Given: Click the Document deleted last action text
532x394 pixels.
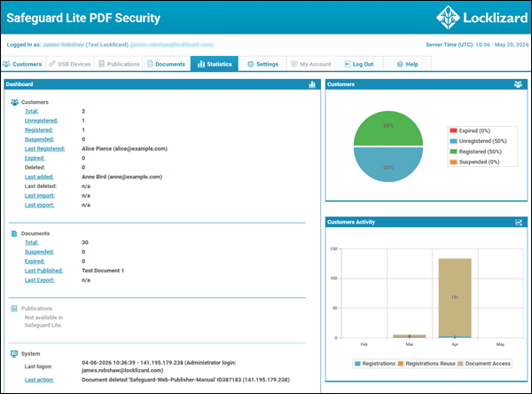Looking at the screenshot, I should (x=185, y=380).
